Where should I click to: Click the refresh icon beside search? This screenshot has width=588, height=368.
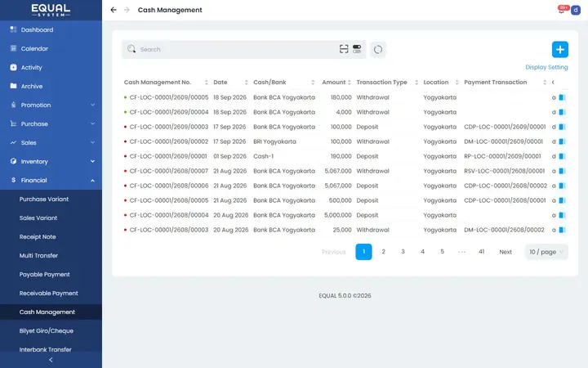(x=378, y=49)
